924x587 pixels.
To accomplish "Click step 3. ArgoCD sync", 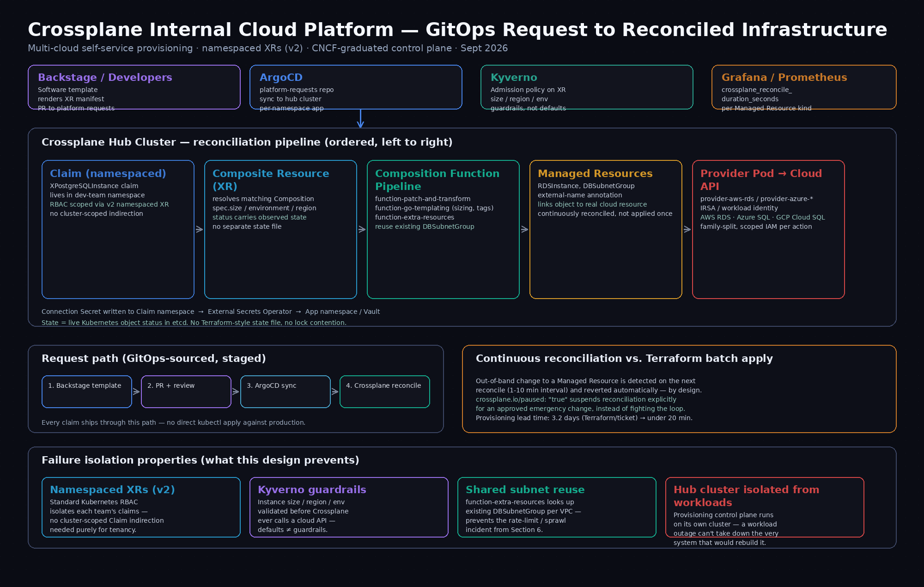I will point(286,392).
